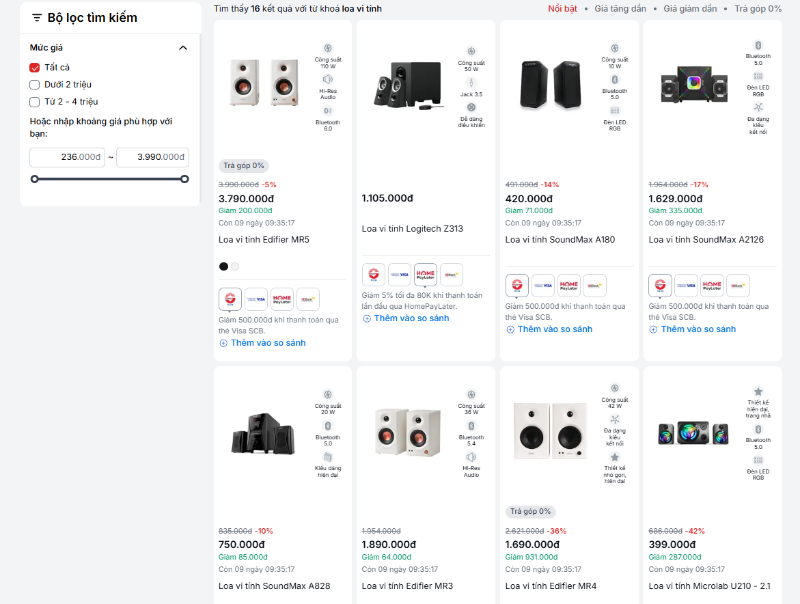Click the Bluetooth 5.0 icon on SoundMax A2126

(x=758, y=46)
